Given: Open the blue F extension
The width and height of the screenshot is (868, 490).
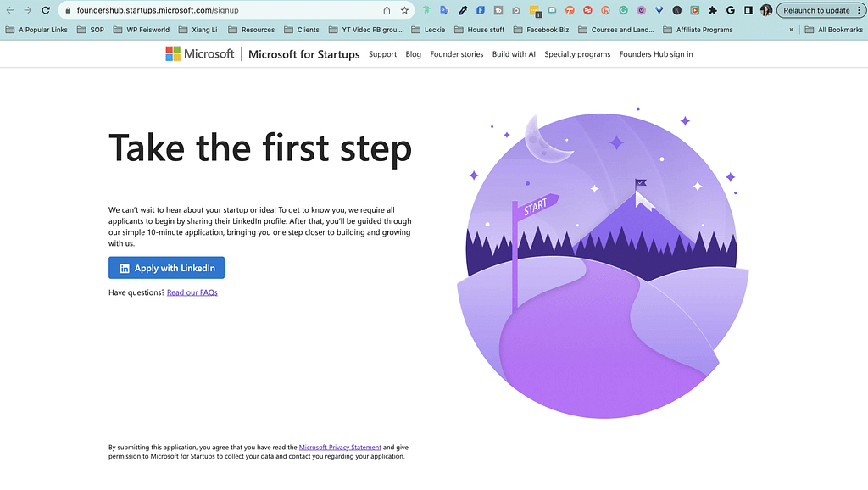Looking at the screenshot, I should coord(481,10).
